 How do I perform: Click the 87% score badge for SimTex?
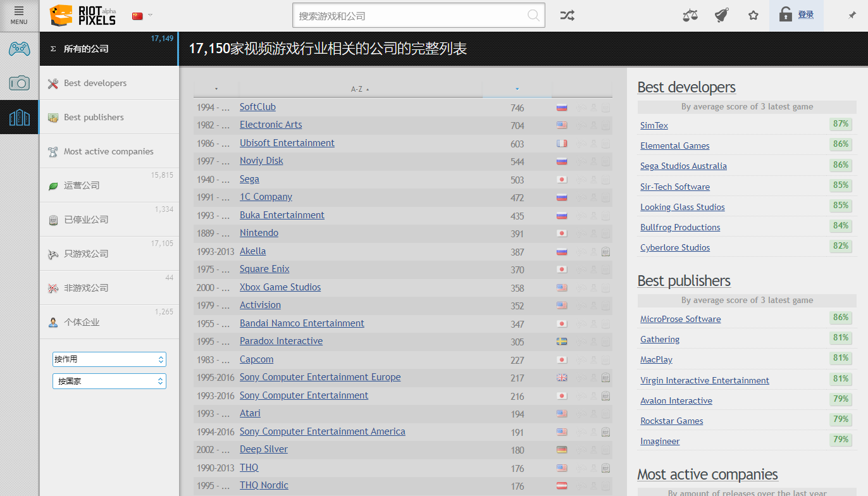841,124
